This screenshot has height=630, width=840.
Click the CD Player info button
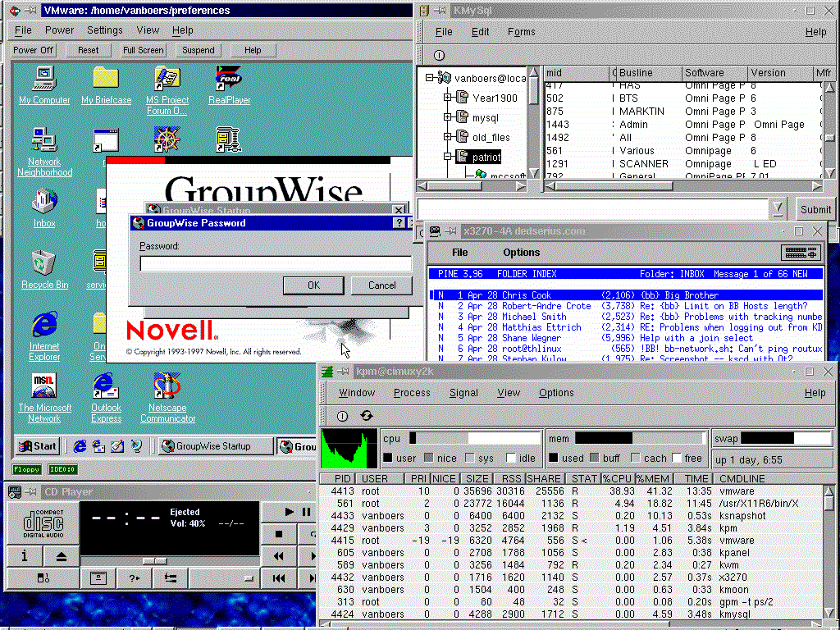pos(24,557)
